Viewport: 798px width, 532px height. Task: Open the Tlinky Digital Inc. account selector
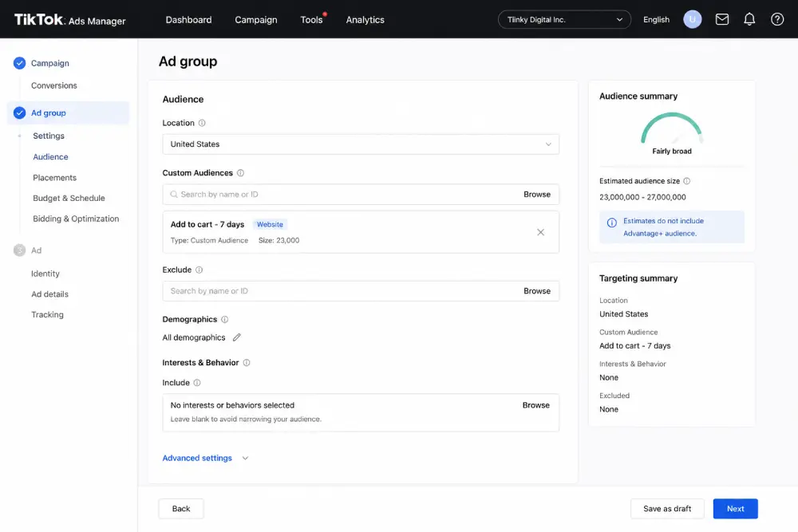(x=564, y=19)
